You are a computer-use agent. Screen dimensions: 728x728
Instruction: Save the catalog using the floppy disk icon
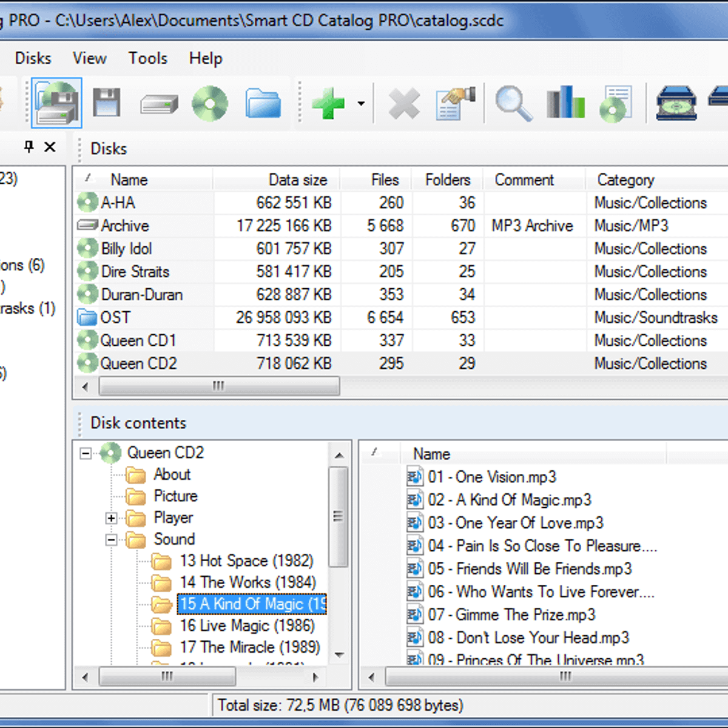tap(107, 103)
